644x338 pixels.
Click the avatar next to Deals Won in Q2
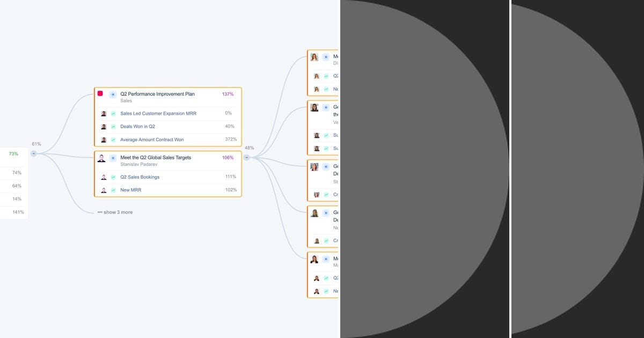103,126
